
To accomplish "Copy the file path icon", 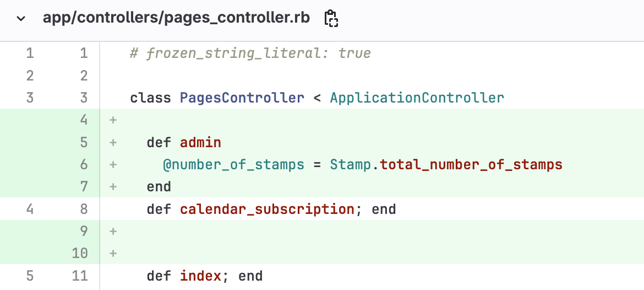I will tap(331, 19).
